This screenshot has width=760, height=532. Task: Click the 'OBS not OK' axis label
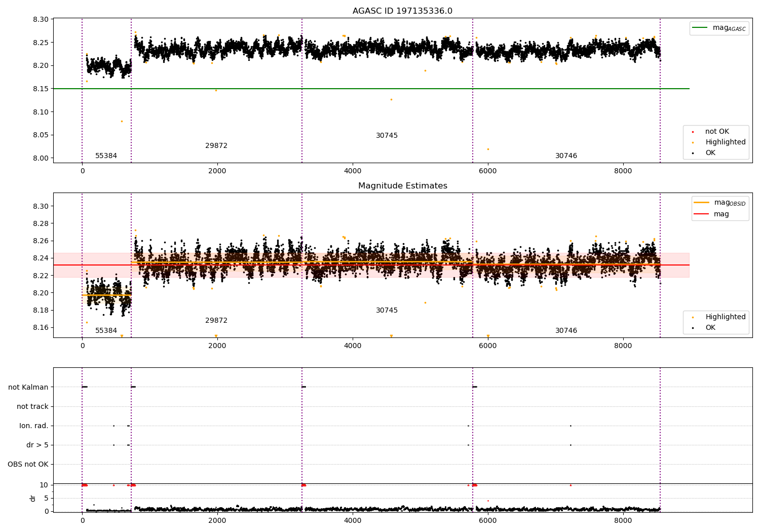(28, 464)
